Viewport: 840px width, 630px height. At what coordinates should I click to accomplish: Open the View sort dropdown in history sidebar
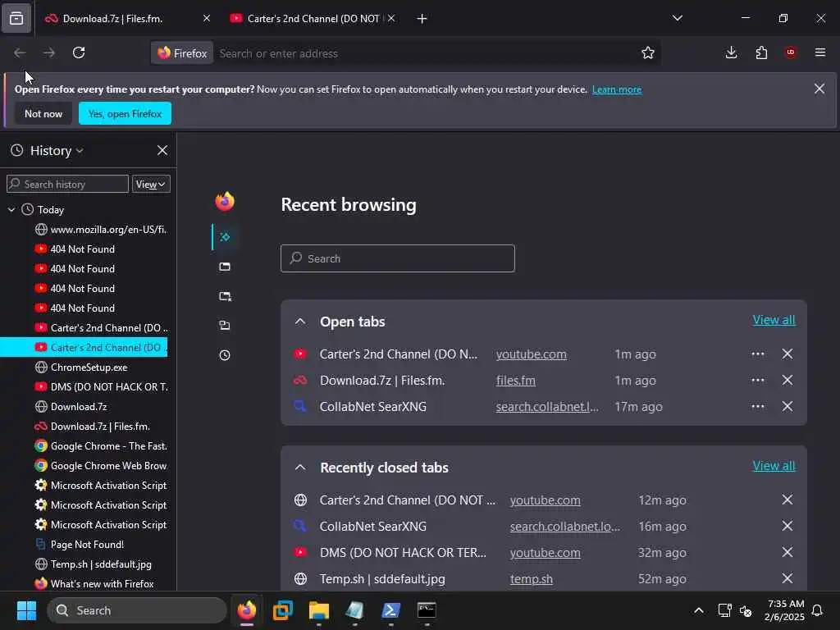(151, 185)
